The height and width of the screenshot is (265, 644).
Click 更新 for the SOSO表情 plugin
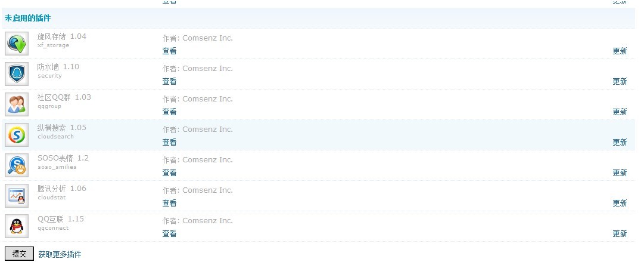click(620, 173)
